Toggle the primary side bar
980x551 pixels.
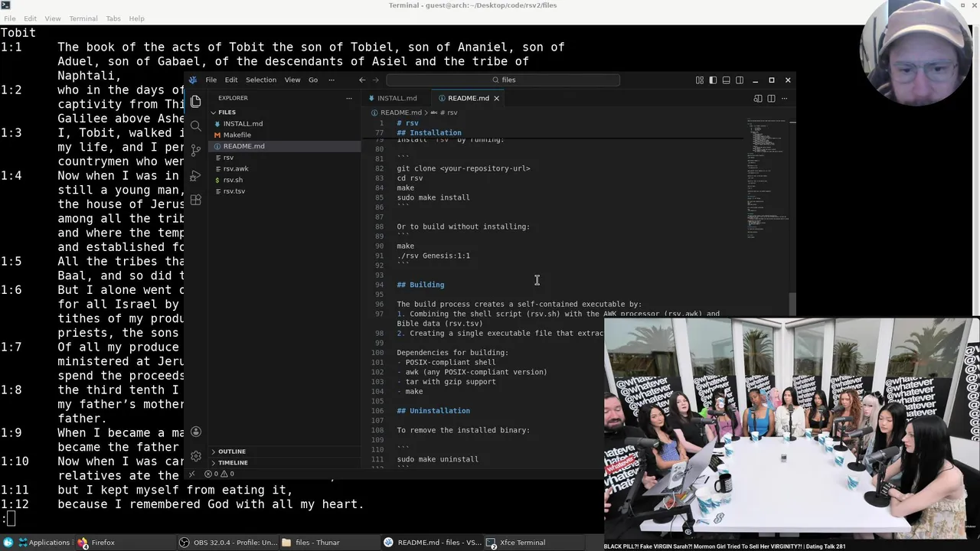[x=713, y=80]
